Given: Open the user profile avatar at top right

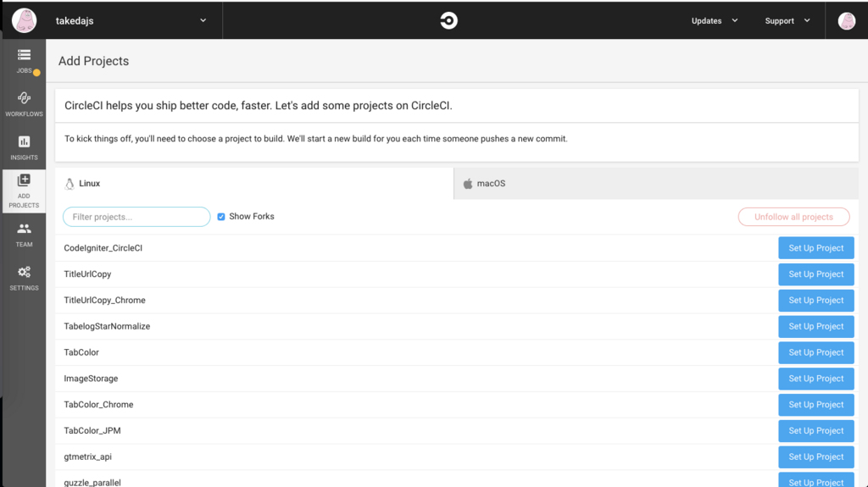Looking at the screenshot, I should 847,21.
